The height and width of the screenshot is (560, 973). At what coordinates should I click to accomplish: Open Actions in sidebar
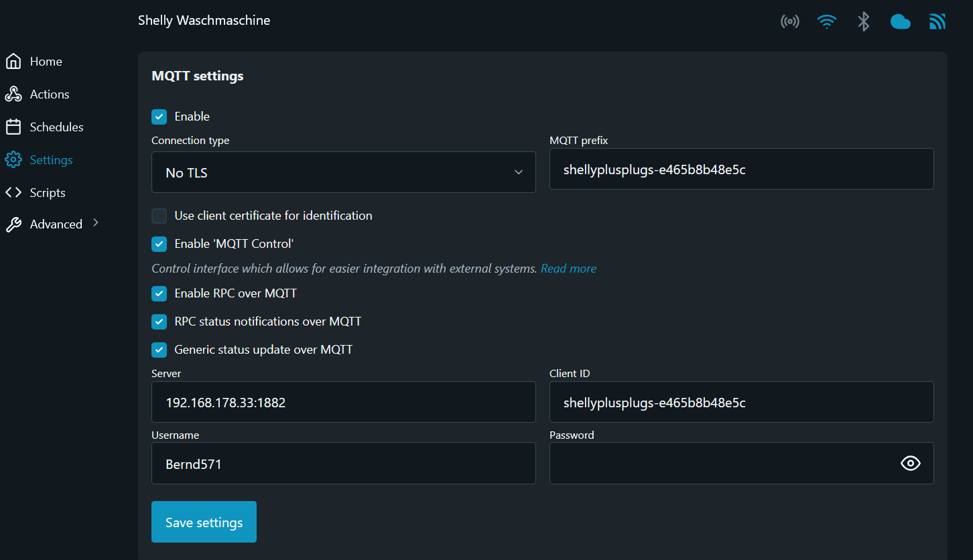click(50, 94)
